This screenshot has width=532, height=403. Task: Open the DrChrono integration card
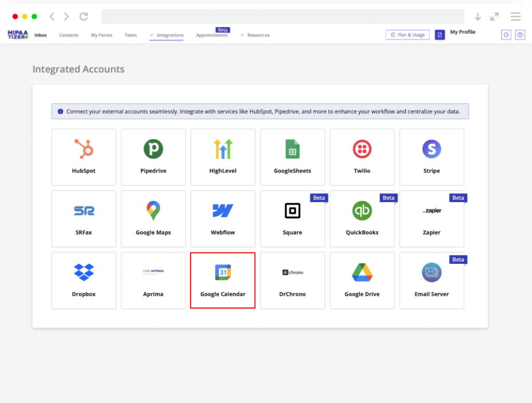click(x=292, y=280)
